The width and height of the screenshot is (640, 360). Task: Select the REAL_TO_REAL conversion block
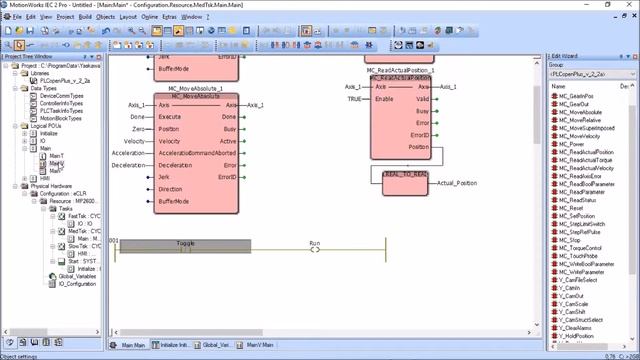click(x=405, y=183)
